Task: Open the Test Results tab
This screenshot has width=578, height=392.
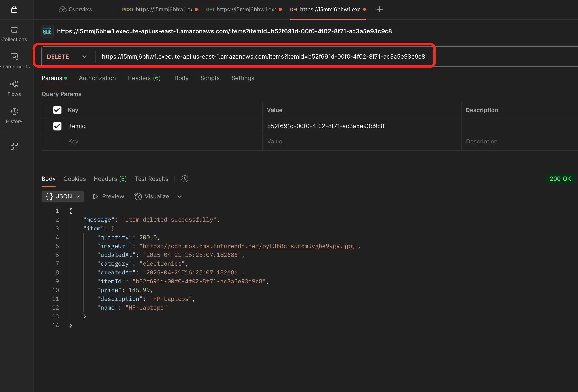Action: pos(151,179)
